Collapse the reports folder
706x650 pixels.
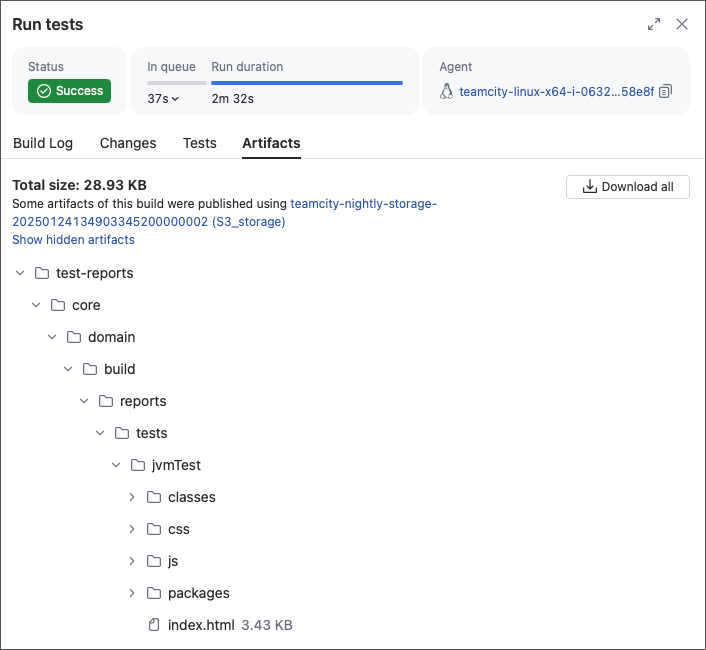[84, 401]
